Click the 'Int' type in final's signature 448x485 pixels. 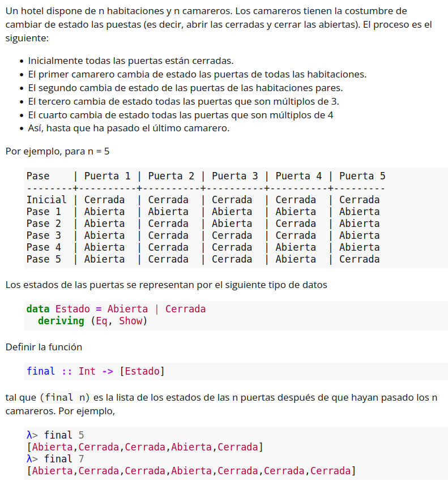click(87, 371)
